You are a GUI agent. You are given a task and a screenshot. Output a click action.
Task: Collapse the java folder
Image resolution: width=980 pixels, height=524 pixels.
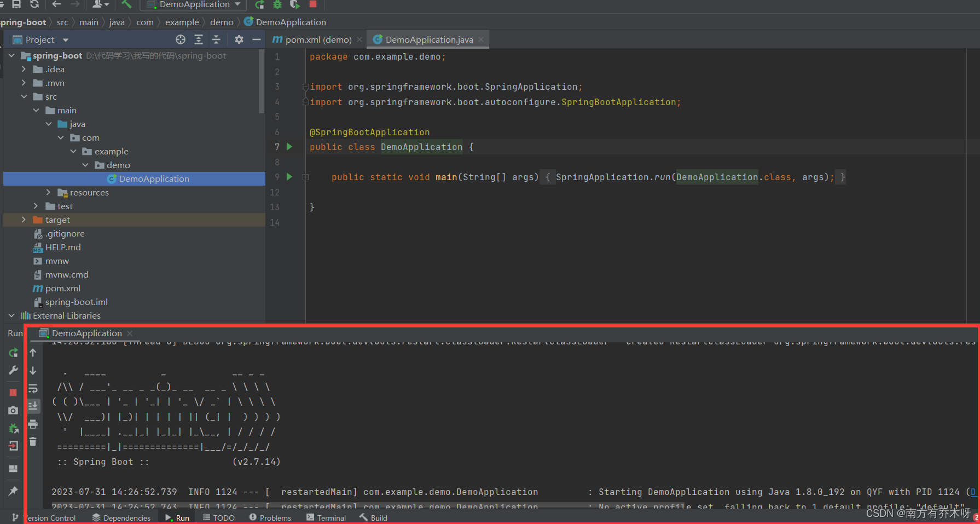click(49, 124)
